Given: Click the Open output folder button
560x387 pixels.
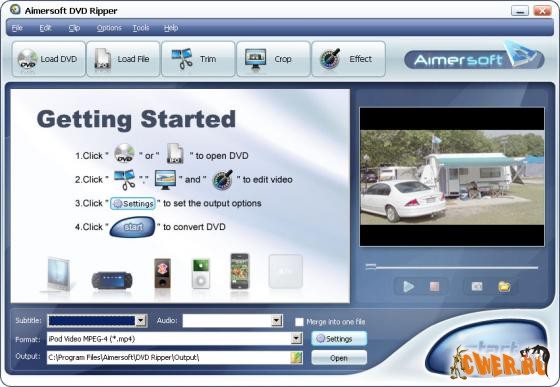Looking at the screenshot, I should point(339,358).
